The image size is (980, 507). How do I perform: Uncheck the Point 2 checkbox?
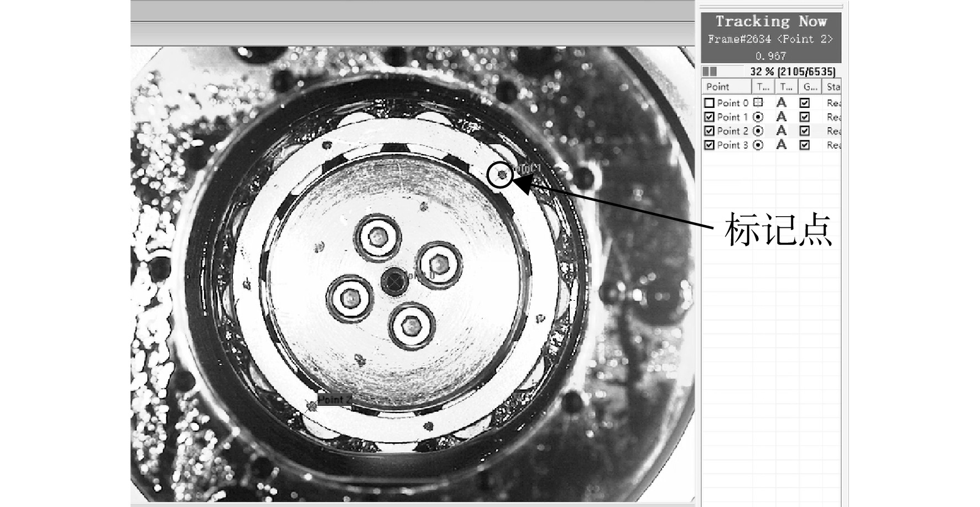(x=709, y=131)
